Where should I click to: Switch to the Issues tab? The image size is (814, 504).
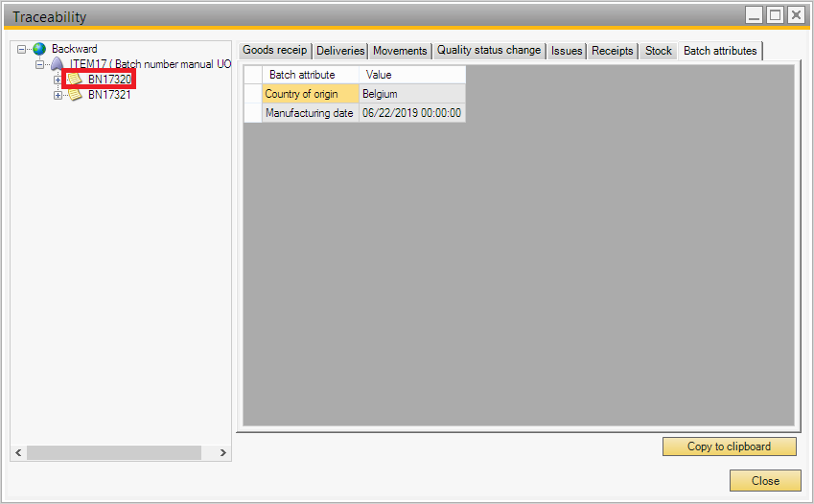[567, 51]
